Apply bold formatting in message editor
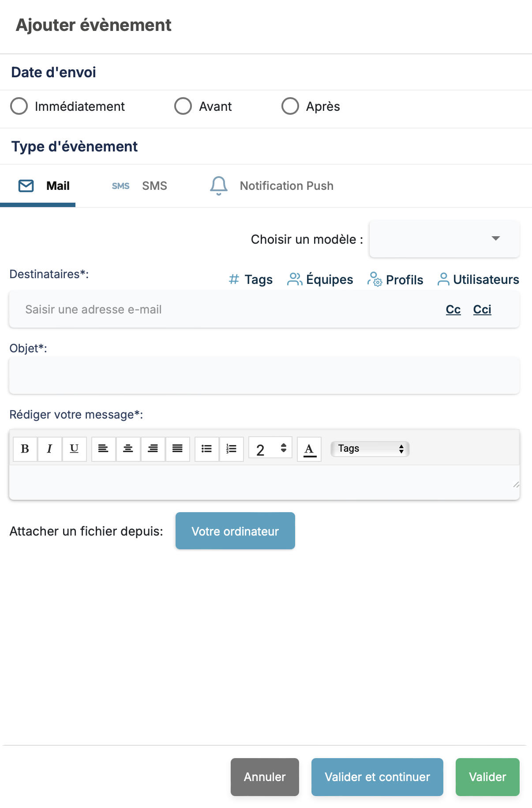The height and width of the screenshot is (808, 532). (25, 449)
